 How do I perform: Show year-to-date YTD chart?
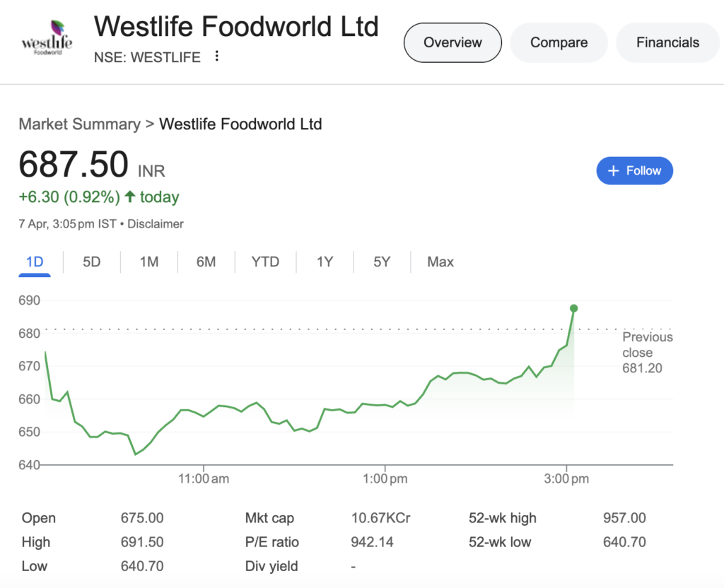click(265, 262)
